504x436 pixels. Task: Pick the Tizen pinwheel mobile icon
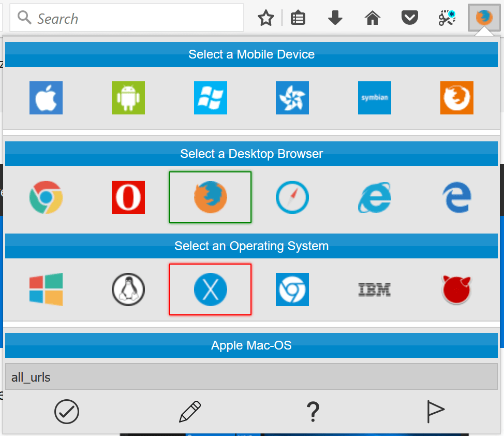point(292,98)
